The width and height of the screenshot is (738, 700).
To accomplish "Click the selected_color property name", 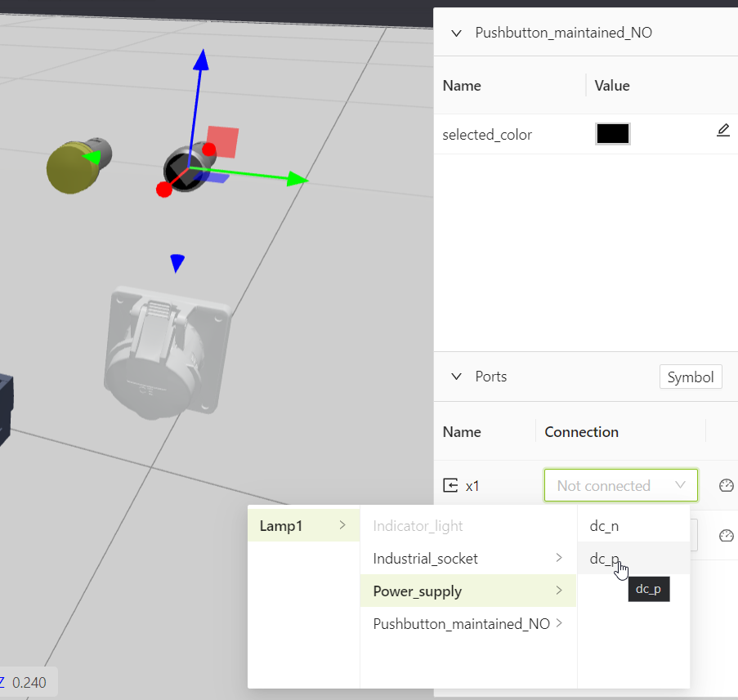I will 487,135.
